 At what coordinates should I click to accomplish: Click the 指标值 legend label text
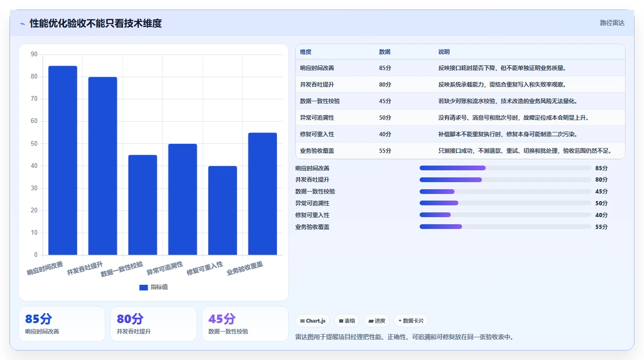159,287
